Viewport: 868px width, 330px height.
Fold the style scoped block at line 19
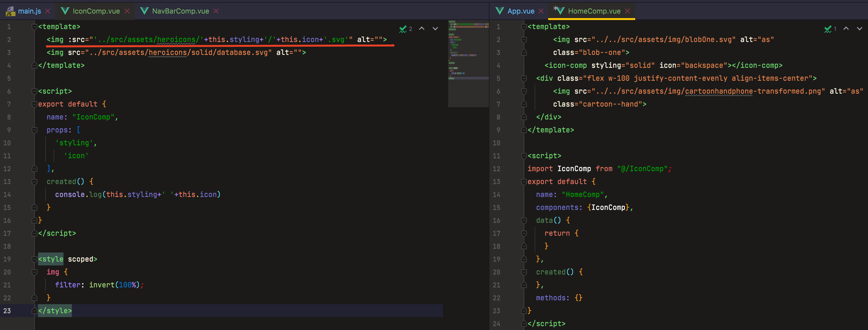[x=35, y=259]
